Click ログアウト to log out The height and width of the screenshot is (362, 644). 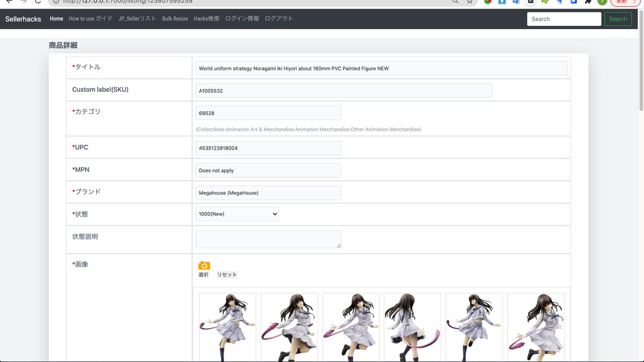pos(279,19)
